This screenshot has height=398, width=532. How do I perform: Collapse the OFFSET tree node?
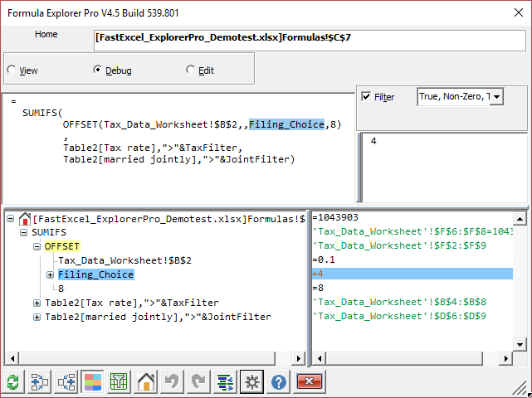click(37, 246)
